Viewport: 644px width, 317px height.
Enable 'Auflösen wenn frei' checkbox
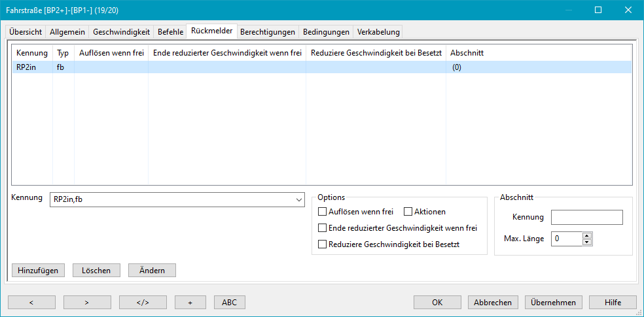[322, 212]
